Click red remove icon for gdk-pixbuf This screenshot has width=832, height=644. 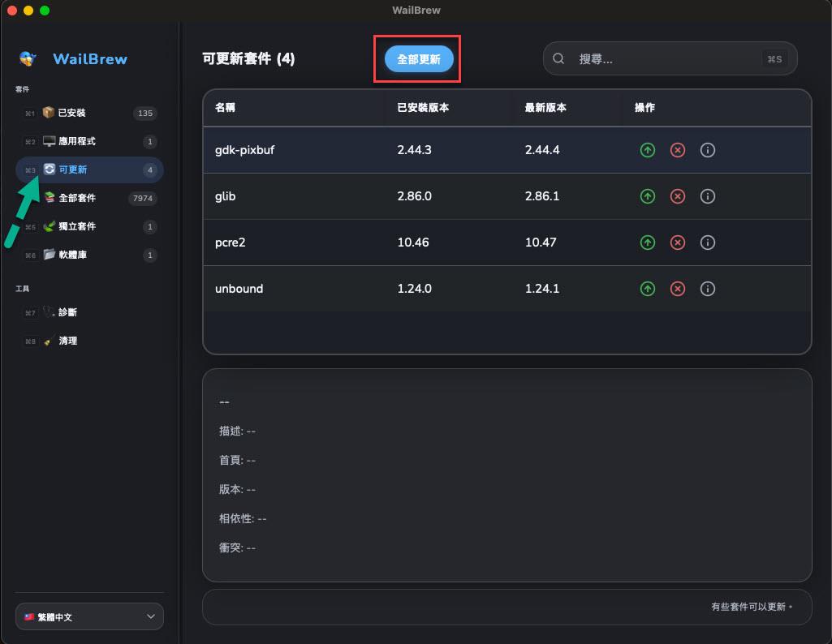678,150
